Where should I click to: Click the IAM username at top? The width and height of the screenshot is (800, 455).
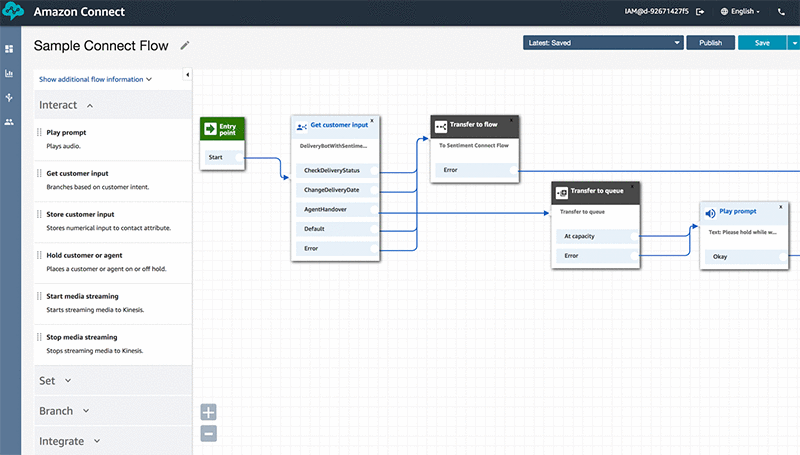656,11
